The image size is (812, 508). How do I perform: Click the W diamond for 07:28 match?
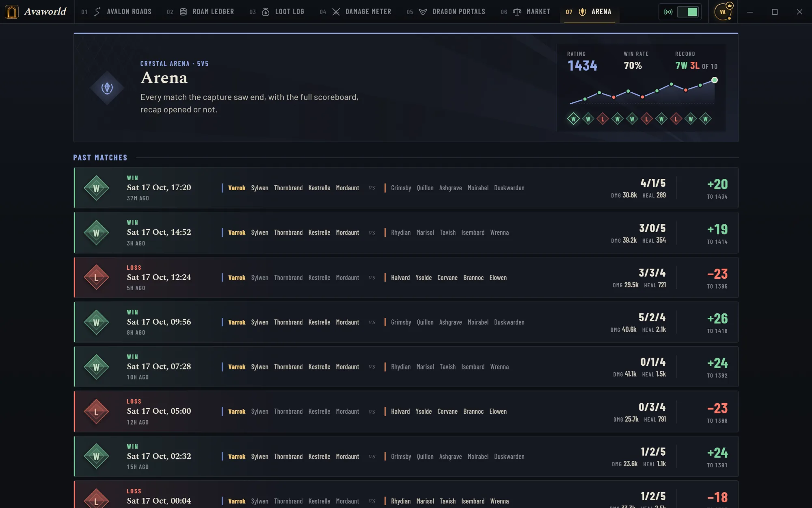pos(96,367)
